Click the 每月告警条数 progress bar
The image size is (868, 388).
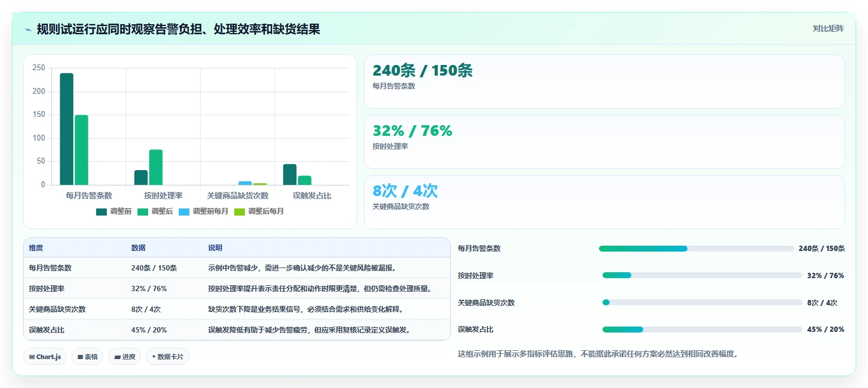click(696, 249)
